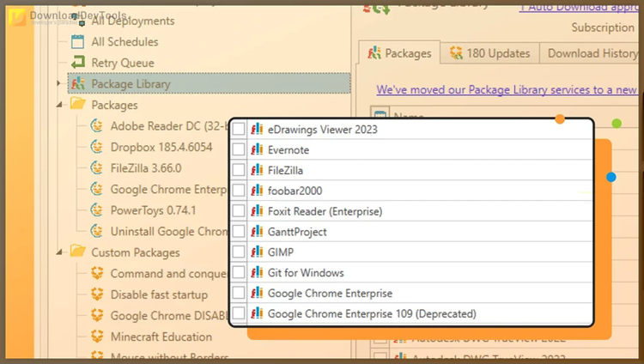This screenshot has width=644, height=364.
Task: Check the Foxit Reader (Enterprise) checkbox
Action: click(x=239, y=211)
